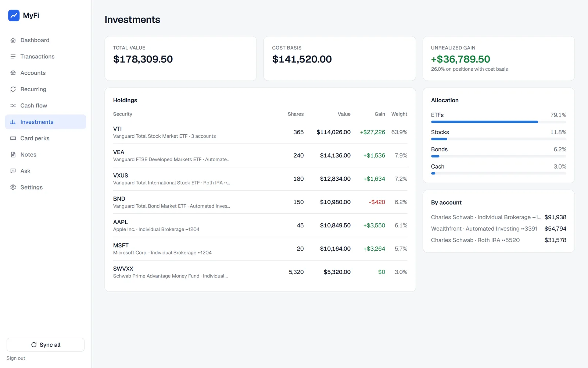The height and width of the screenshot is (368, 588).
Task: Click the Total Value amount $178,309.50
Action: point(143,59)
